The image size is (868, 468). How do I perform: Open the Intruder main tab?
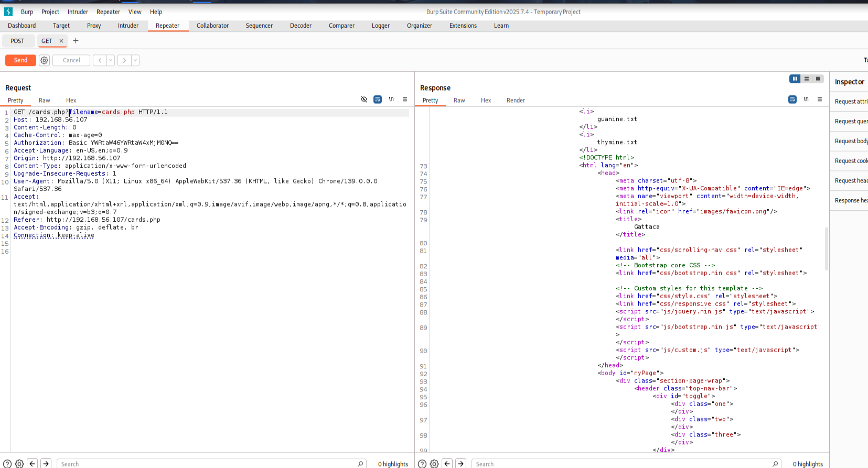(128, 26)
